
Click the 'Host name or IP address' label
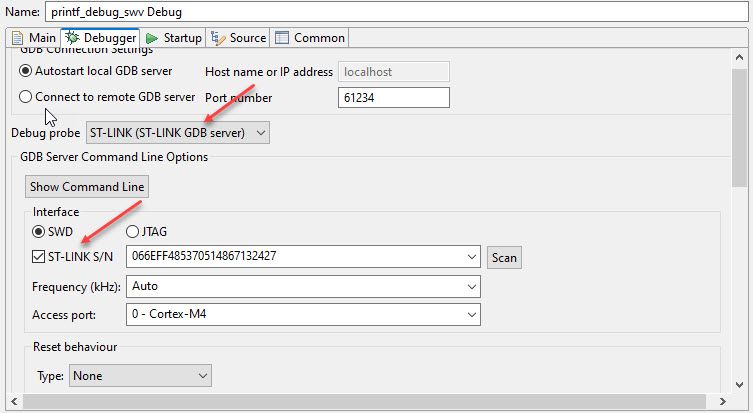click(269, 72)
